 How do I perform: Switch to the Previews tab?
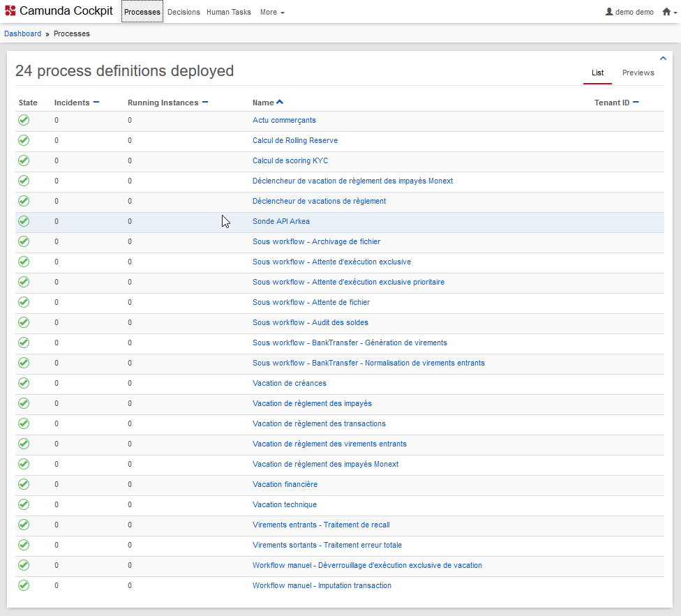(x=638, y=73)
